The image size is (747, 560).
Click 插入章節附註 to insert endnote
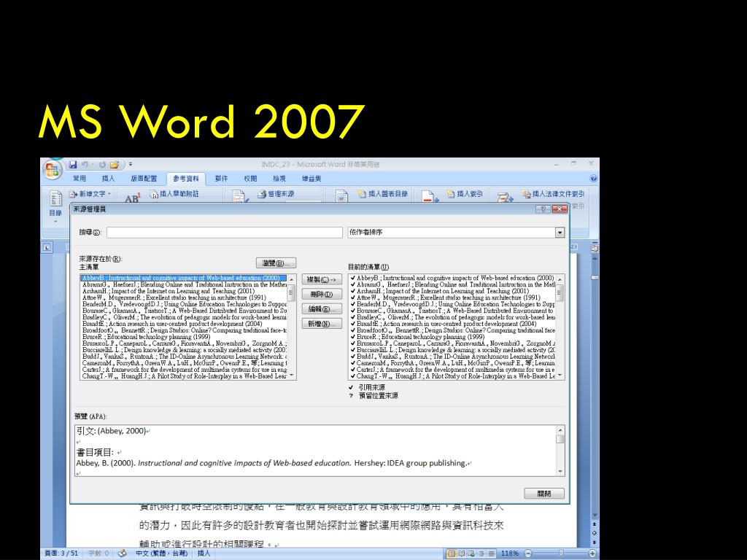(174, 194)
